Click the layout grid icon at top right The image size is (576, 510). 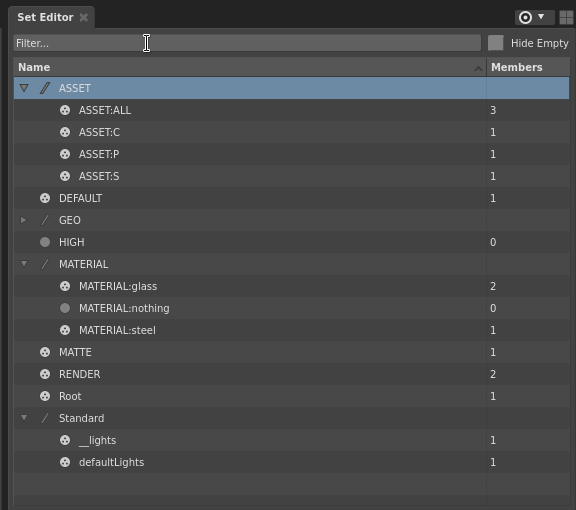pyautogui.click(x=566, y=17)
